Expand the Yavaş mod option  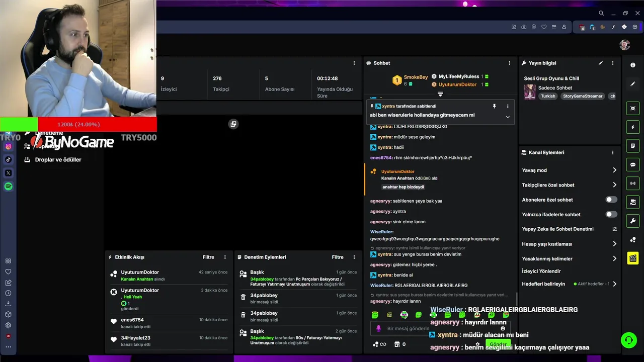[570, 170]
